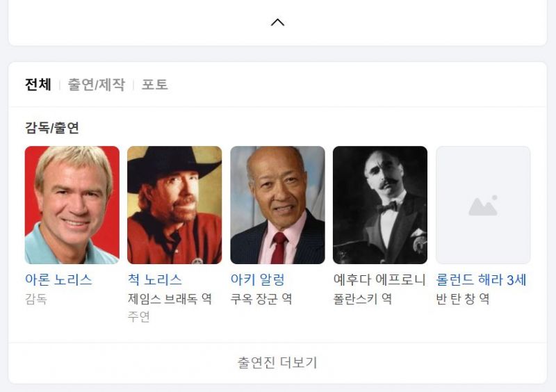This screenshot has height=392, width=556.
Task: Click the 폴란스키 역 role text
Action: (x=363, y=299)
